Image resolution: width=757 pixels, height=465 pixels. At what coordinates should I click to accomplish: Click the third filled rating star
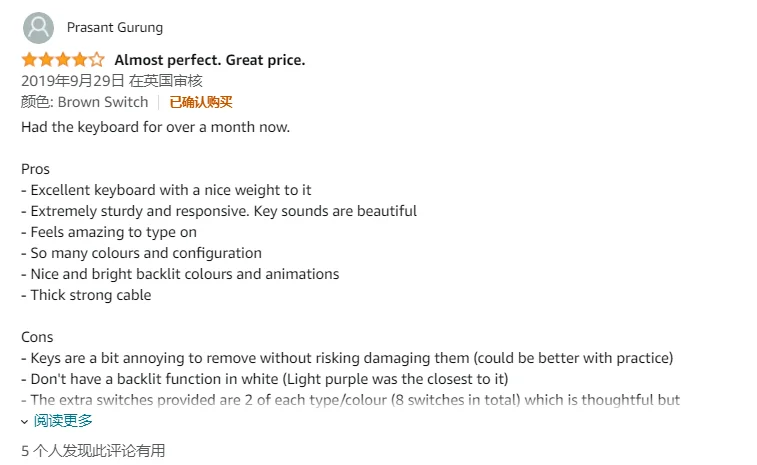[x=62, y=60]
